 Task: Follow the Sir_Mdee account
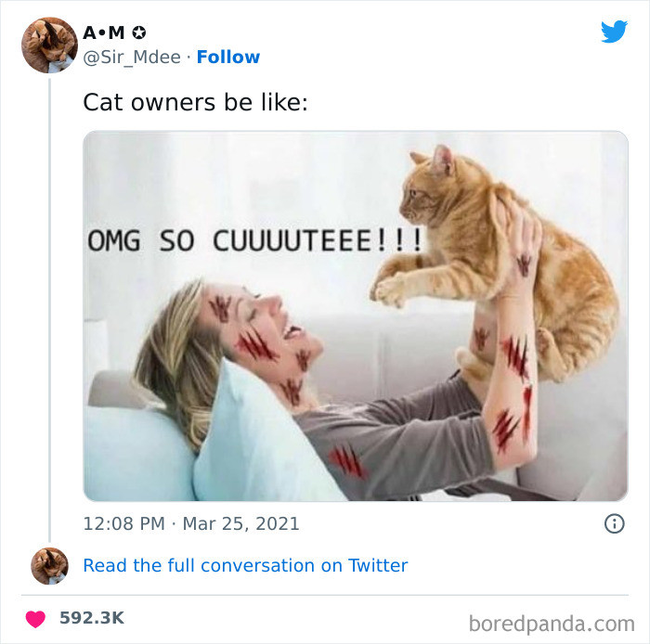tap(228, 58)
